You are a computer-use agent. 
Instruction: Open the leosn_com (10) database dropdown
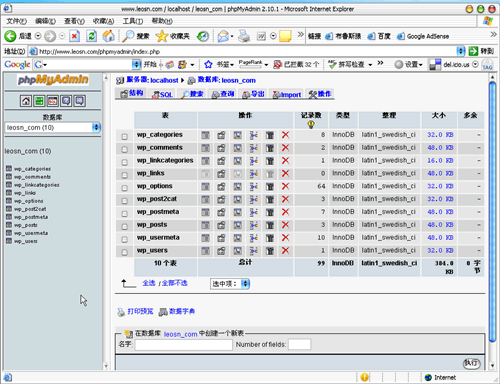click(x=53, y=127)
